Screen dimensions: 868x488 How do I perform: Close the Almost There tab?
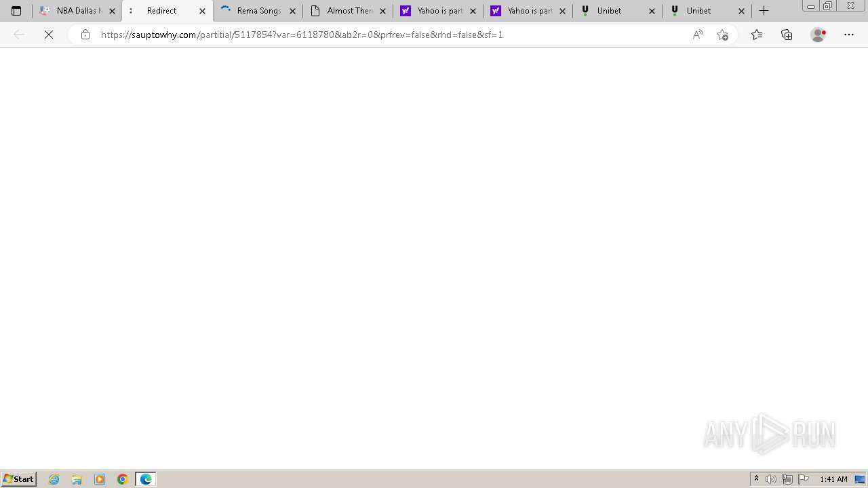(382, 11)
